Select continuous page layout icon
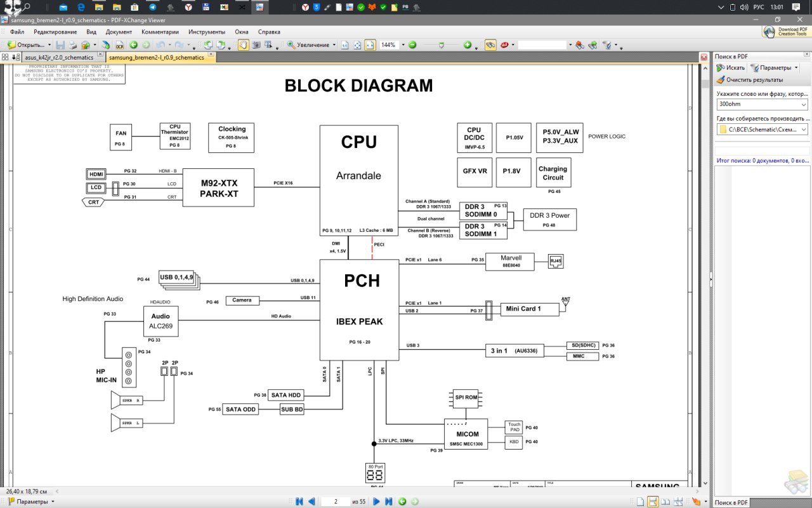The height and width of the screenshot is (508, 812). pos(653,502)
